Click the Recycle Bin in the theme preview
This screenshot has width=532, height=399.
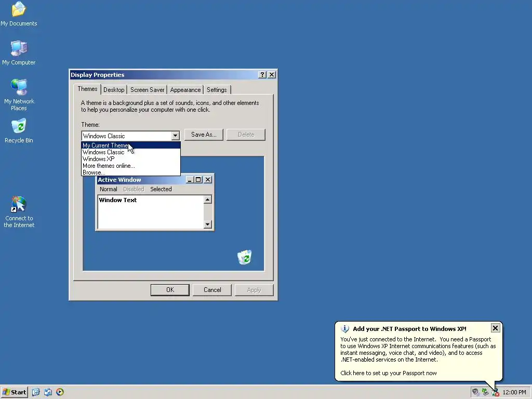coord(244,257)
